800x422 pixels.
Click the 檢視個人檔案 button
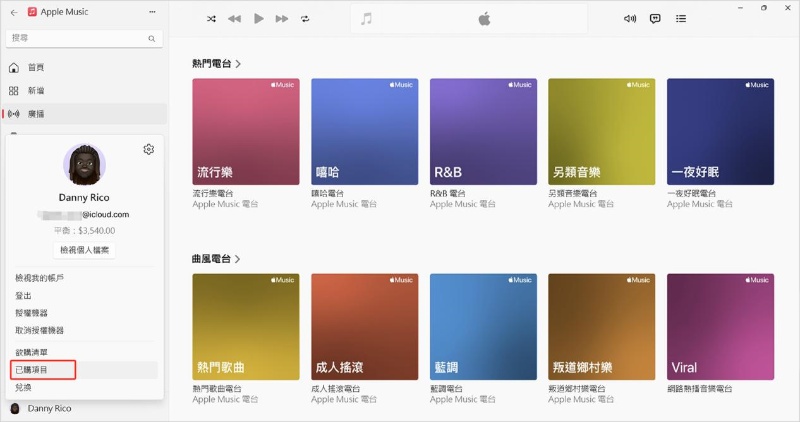point(84,250)
